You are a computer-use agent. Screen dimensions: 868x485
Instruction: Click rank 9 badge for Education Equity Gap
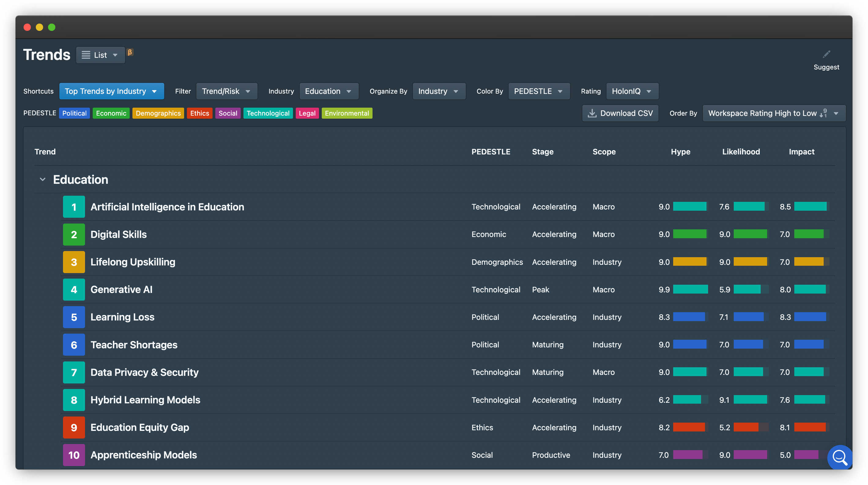point(74,428)
